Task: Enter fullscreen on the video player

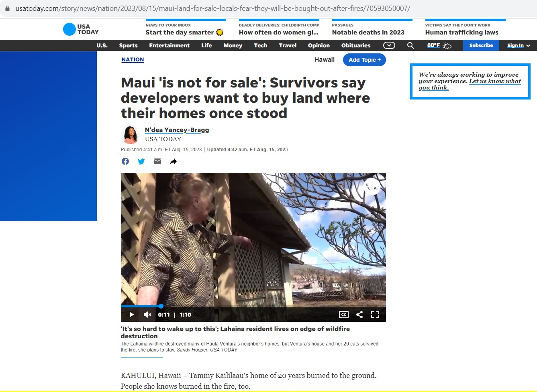Action: 375,315
